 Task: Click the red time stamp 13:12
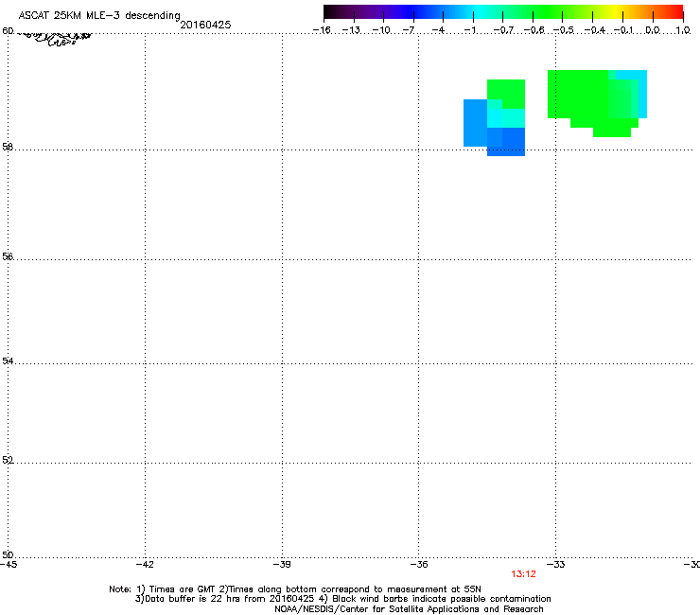[x=523, y=574]
